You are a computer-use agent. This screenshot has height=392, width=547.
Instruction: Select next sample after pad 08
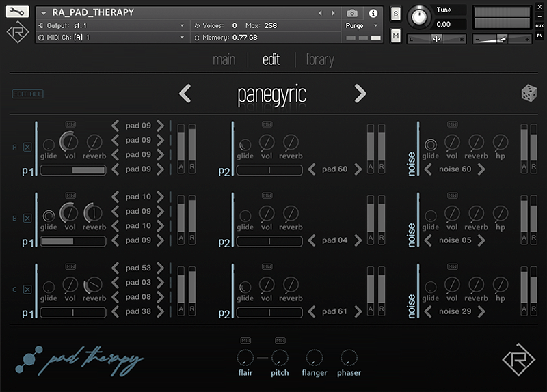(160, 297)
